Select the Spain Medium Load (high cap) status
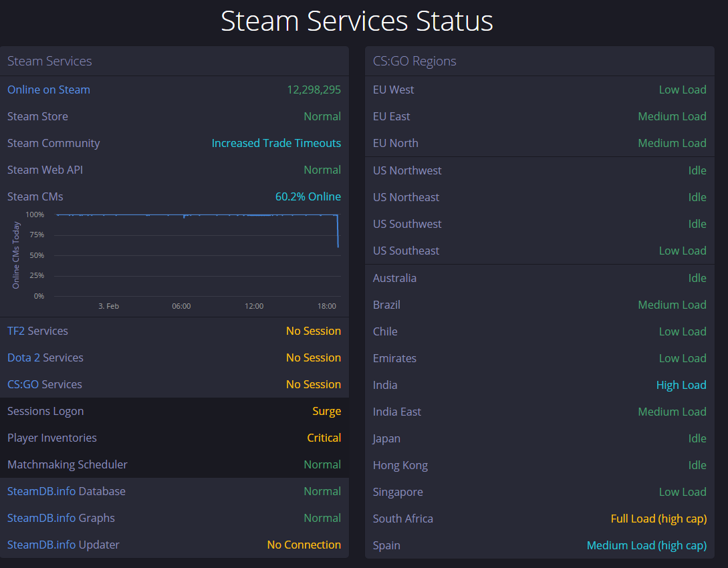Viewport: 728px width, 568px height. (x=646, y=545)
